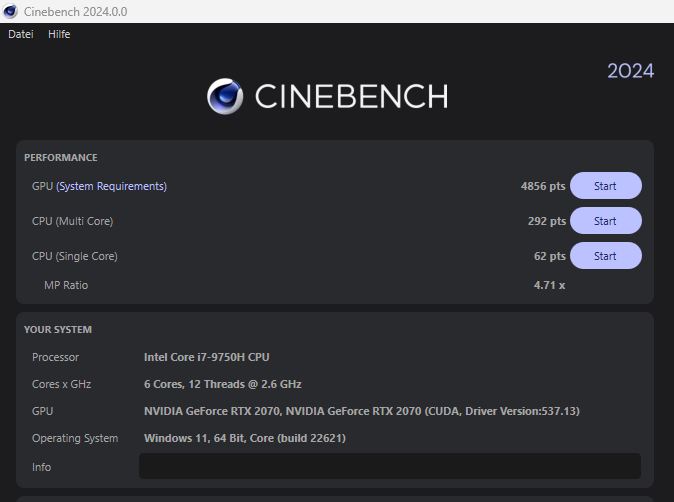The height and width of the screenshot is (502, 674).
Task: Click the PERFORMANCE section heading
Action: (x=61, y=158)
